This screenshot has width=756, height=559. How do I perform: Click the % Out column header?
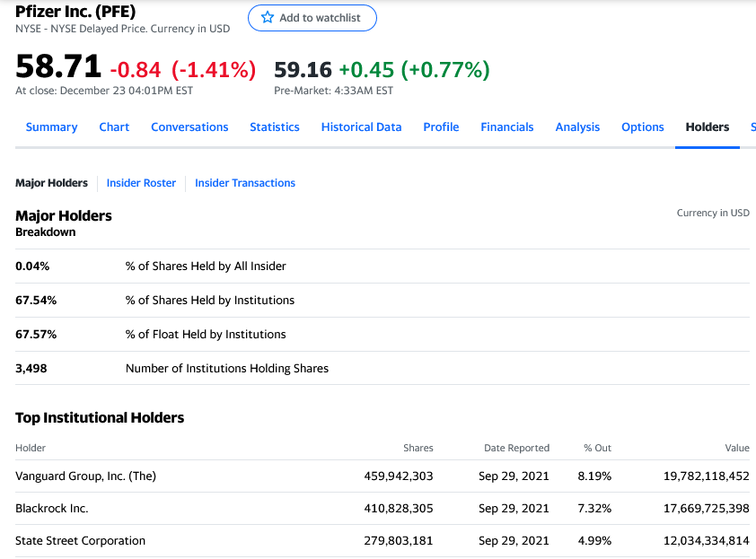pos(597,448)
